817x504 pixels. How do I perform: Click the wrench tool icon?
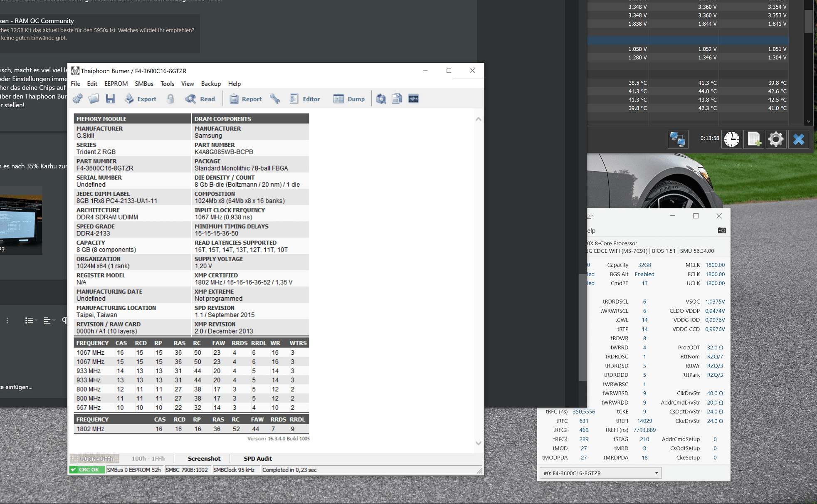(275, 99)
